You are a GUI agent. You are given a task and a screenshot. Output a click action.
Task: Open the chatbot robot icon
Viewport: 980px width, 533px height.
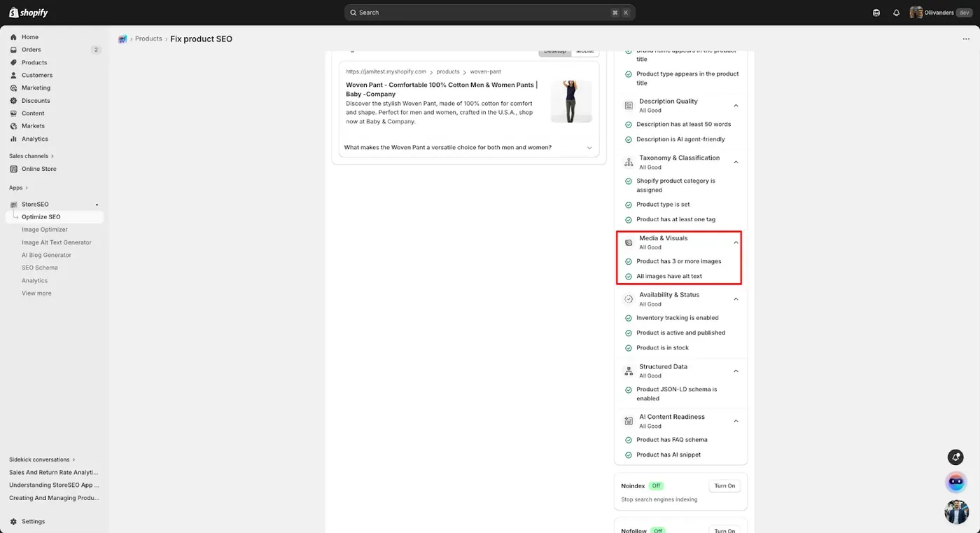[x=955, y=482]
